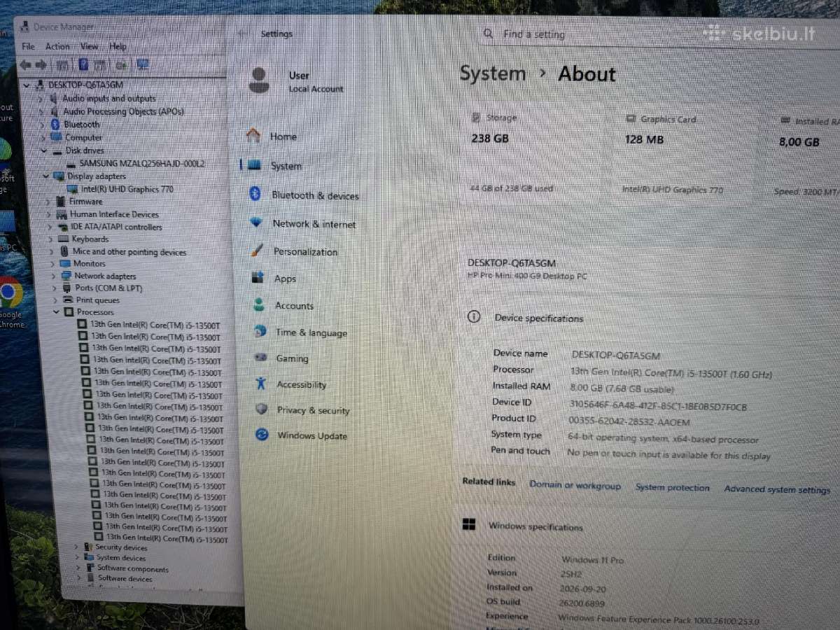Open Advanced system settings link
The height and width of the screenshot is (630, 840).
(777, 489)
